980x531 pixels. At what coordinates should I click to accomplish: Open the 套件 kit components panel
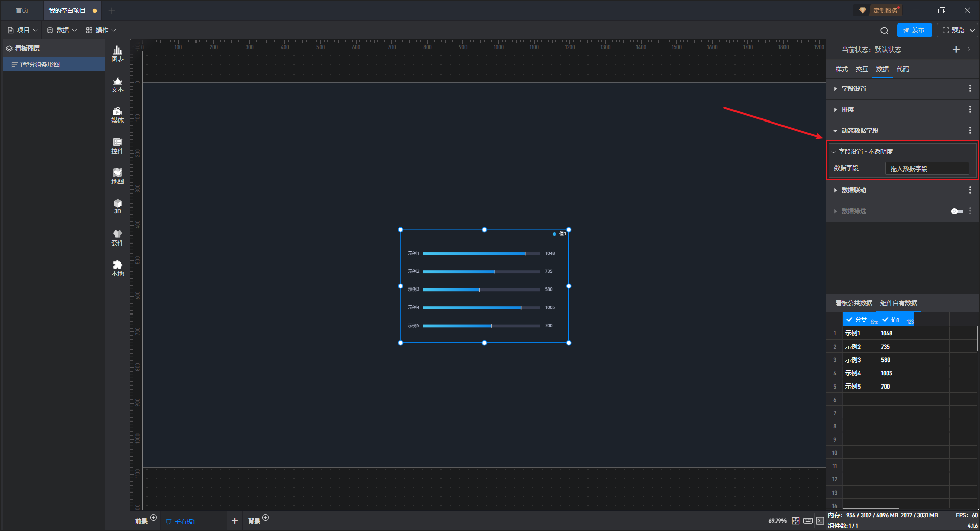(117, 237)
